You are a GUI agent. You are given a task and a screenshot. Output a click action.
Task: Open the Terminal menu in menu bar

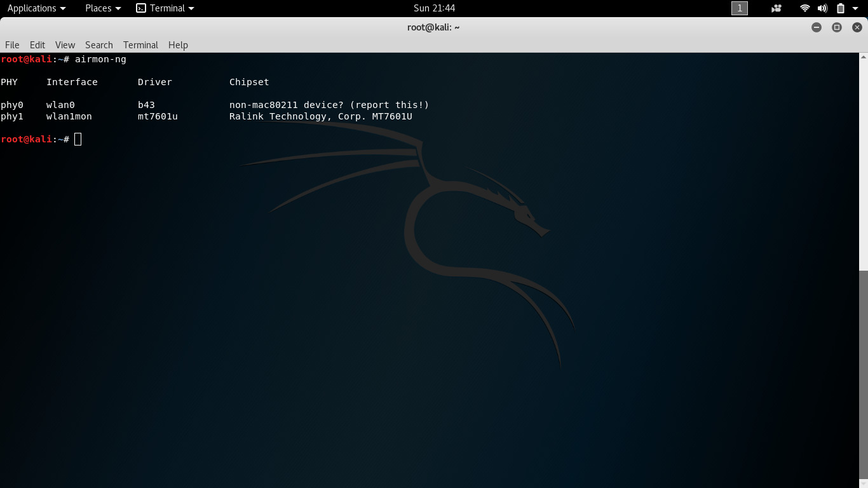[140, 44]
